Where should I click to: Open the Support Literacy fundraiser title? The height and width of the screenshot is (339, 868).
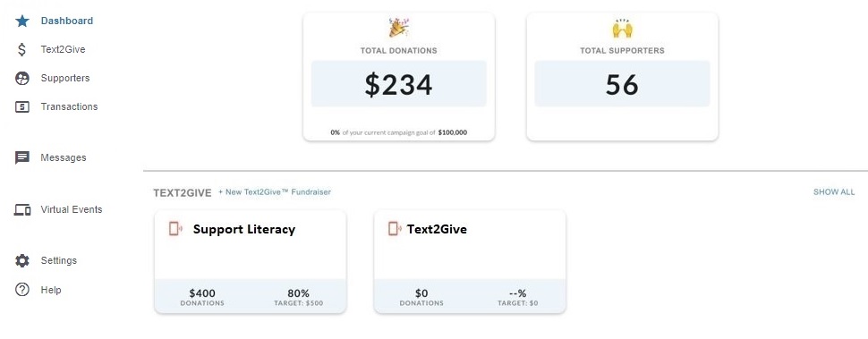(244, 229)
